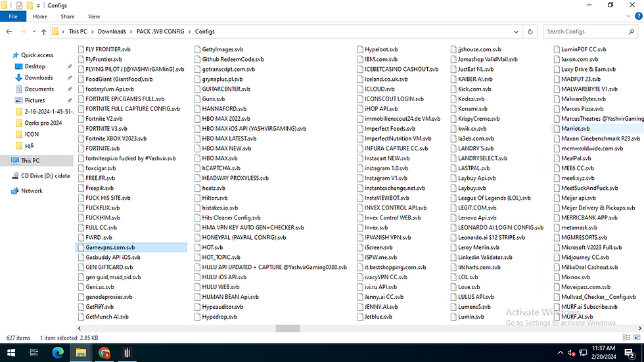Go up one folder level arrow
This screenshot has width=644, height=362.
(x=43, y=32)
